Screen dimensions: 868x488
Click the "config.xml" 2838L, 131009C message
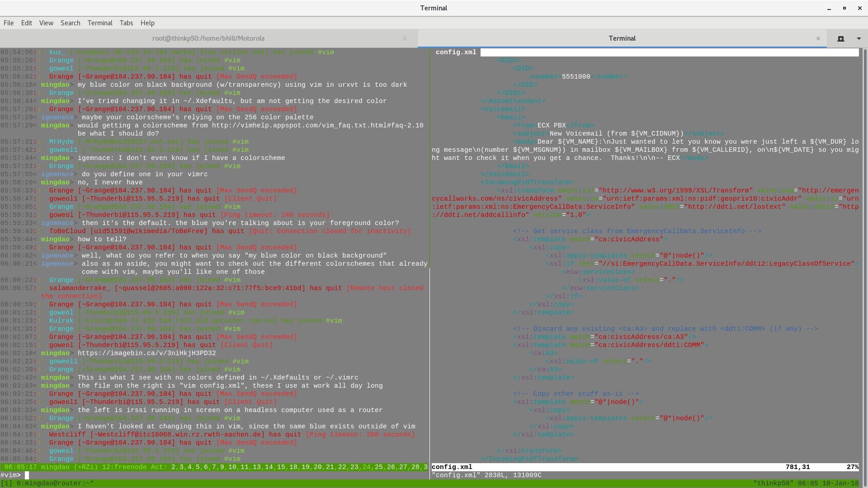tap(486, 475)
